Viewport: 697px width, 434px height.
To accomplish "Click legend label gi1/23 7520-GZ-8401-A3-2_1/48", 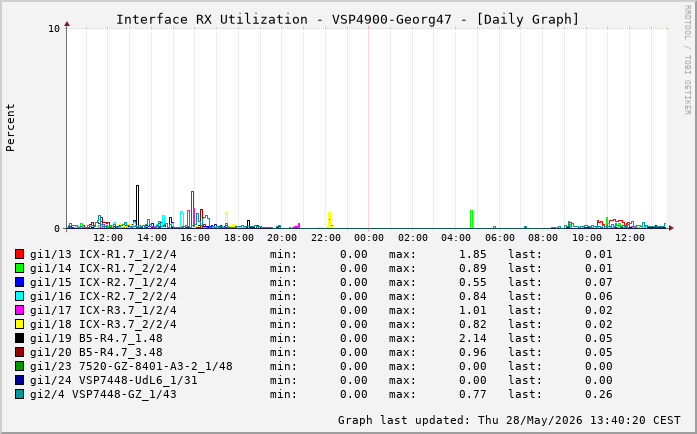I will [131, 366].
